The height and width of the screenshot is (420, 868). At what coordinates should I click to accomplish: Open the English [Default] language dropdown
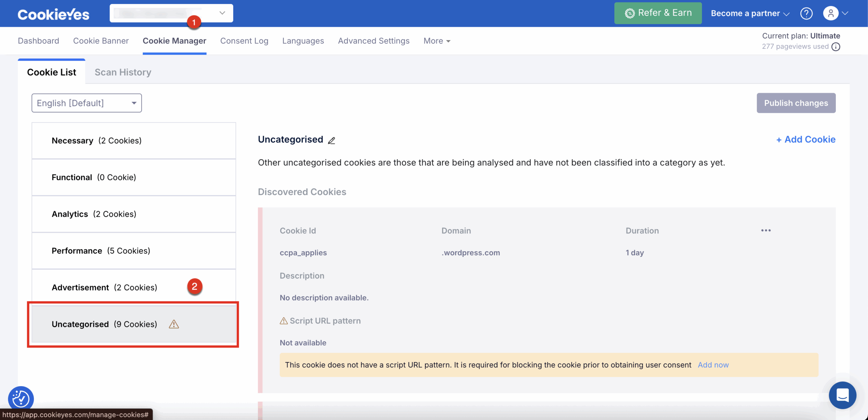[x=86, y=103]
